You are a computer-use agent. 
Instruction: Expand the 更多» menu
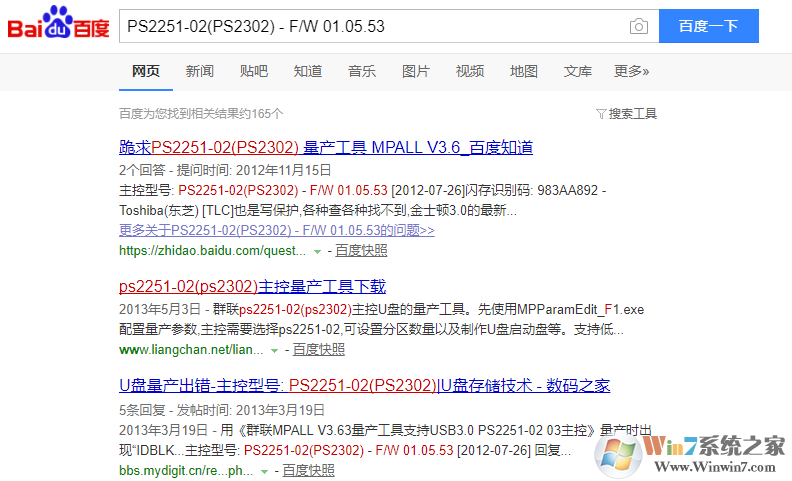[x=631, y=71]
